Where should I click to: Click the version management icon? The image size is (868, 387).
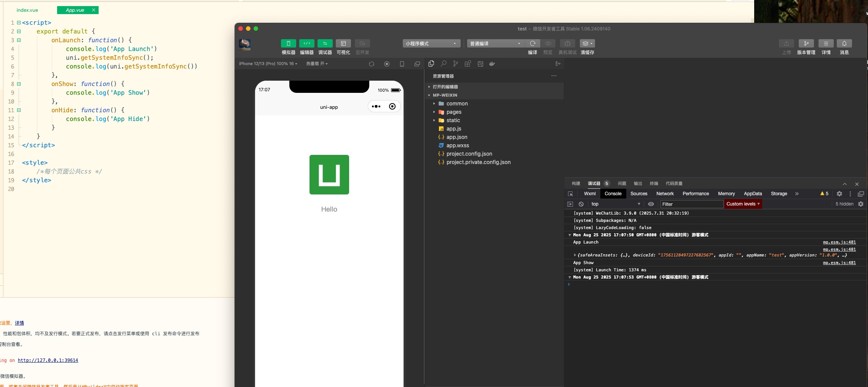pyautogui.click(x=806, y=43)
